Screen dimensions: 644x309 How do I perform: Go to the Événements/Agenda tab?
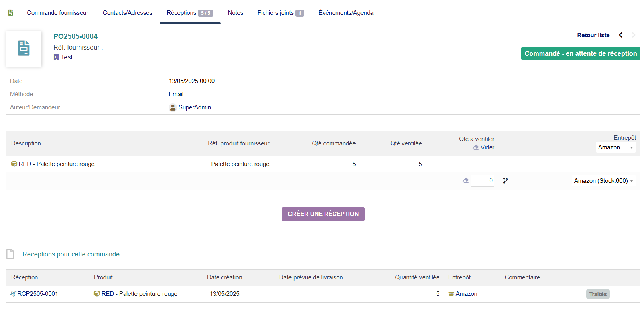346,13
